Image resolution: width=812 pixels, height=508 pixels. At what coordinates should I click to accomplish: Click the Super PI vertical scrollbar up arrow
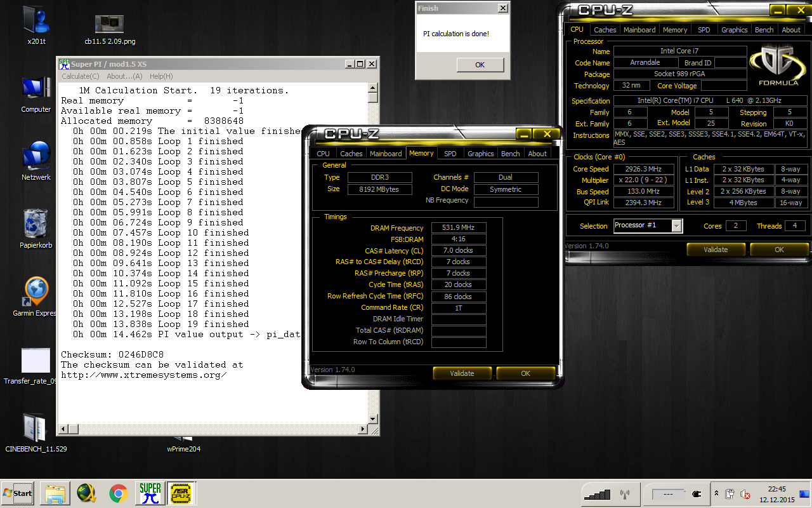(x=374, y=88)
